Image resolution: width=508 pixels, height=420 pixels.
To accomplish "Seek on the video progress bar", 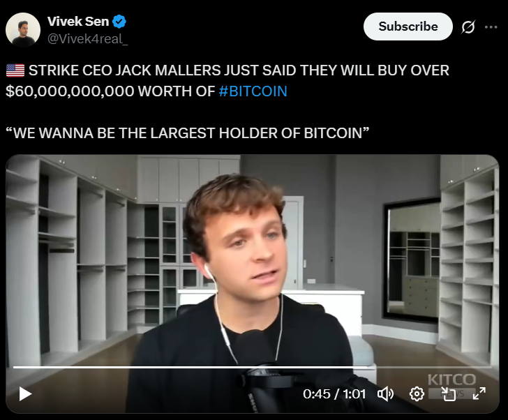I will (253, 367).
